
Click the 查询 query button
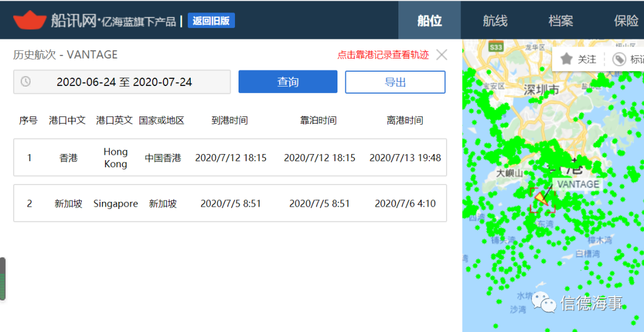point(288,82)
